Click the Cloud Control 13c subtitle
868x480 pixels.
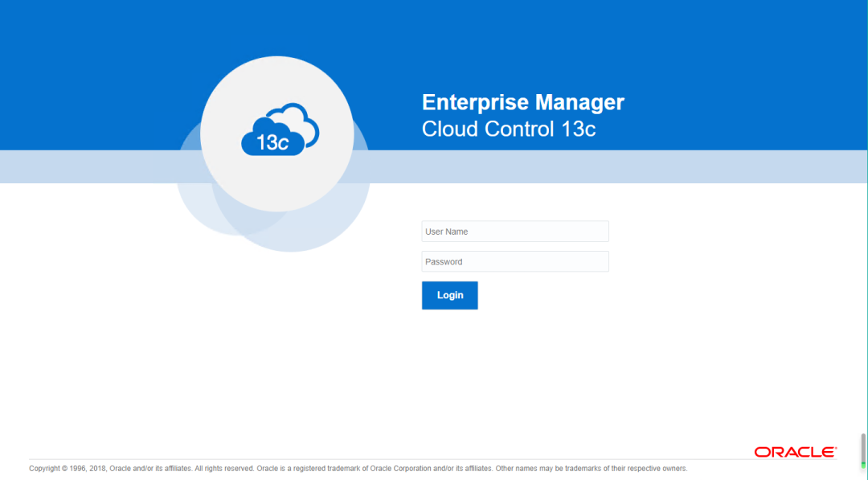tap(509, 129)
